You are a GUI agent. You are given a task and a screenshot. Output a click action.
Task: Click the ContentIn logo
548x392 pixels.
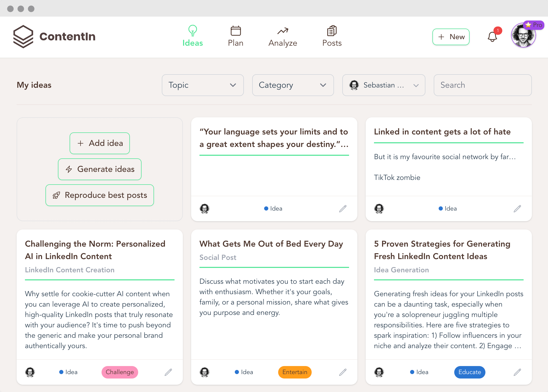coord(54,36)
